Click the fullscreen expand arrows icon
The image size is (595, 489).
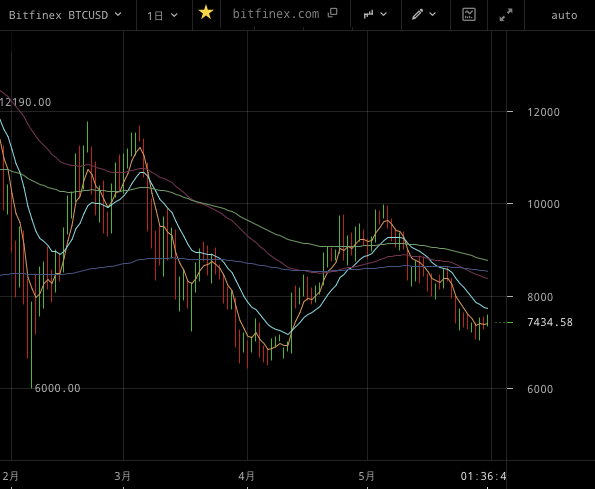pos(506,14)
